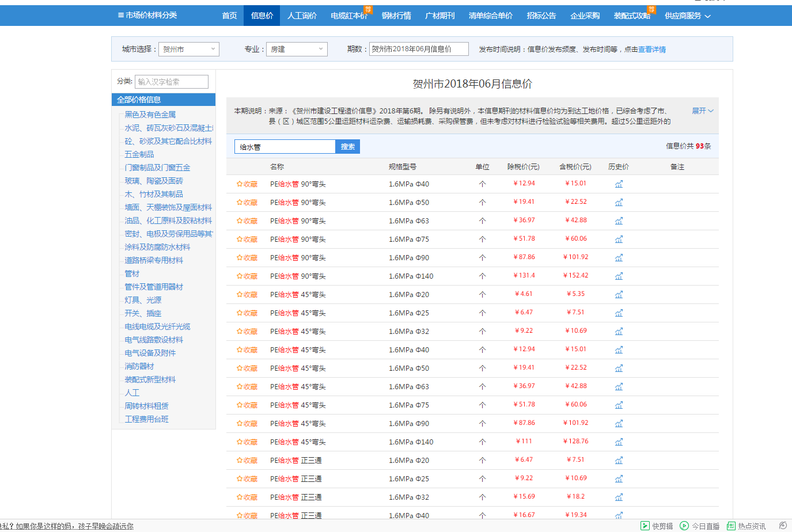Open the 供应商服务 dropdown menu

pyautogui.click(x=687, y=16)
